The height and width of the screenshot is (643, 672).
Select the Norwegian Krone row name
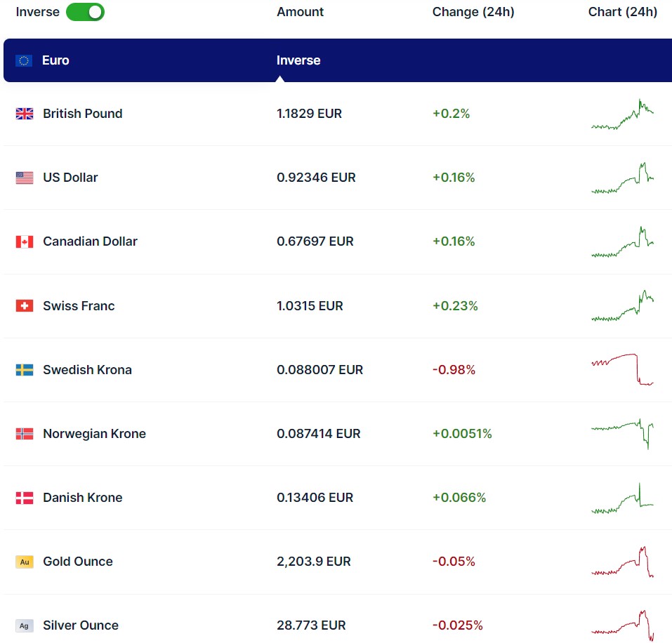pos(94,434)
